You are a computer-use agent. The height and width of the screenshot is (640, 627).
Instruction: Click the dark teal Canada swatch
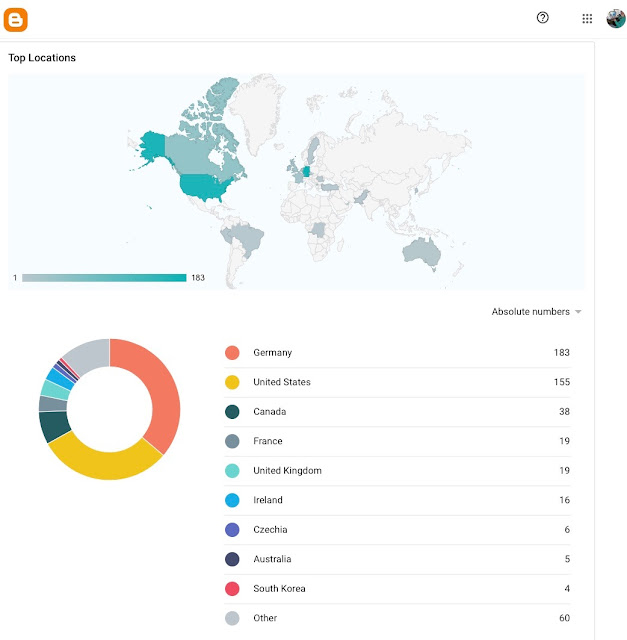[232, 411]
